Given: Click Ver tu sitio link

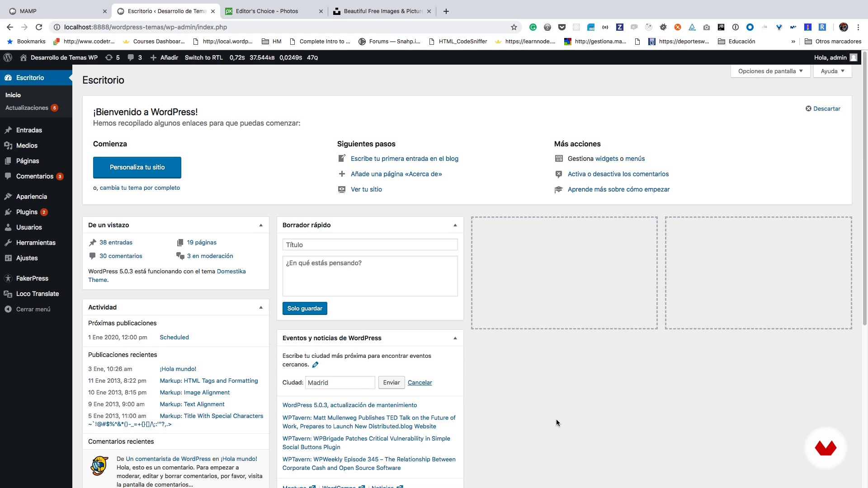Looking at the screenshot, I should (366, 189).
